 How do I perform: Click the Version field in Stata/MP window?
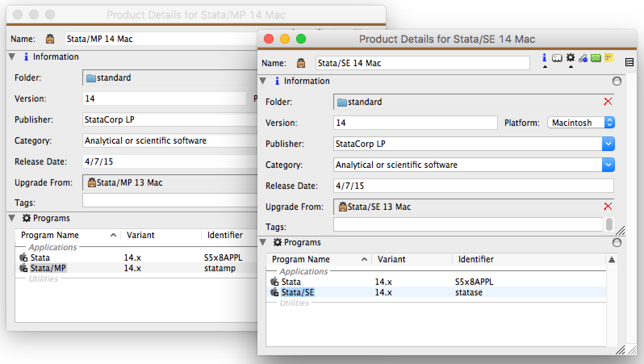coord(164,98)
